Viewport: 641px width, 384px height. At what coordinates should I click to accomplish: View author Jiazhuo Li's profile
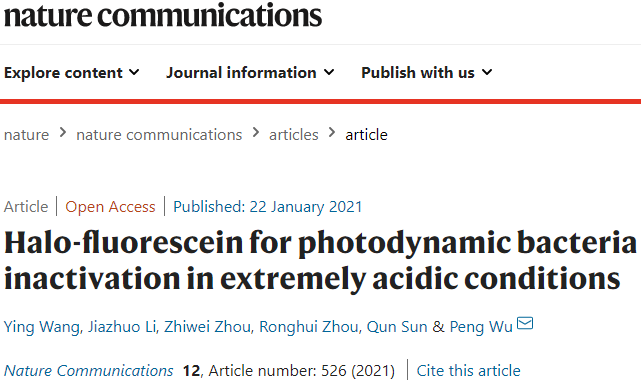(x=122, y=327)
